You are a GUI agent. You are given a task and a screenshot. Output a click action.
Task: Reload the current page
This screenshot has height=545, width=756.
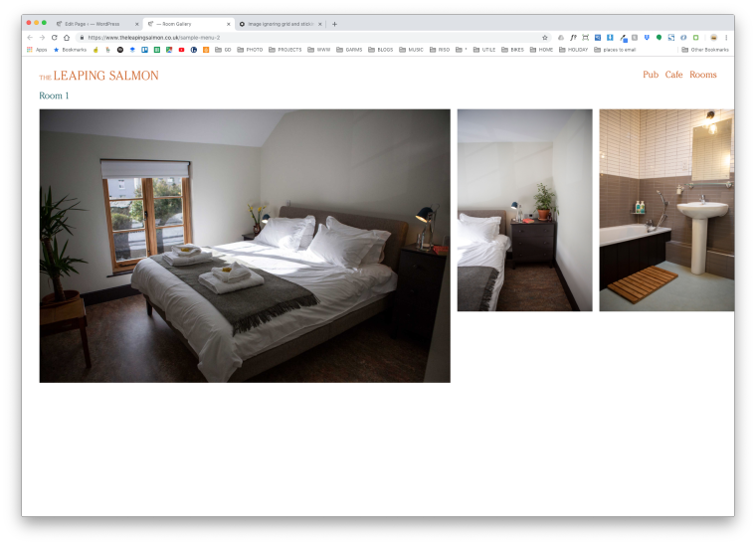[x=54, y=37]
